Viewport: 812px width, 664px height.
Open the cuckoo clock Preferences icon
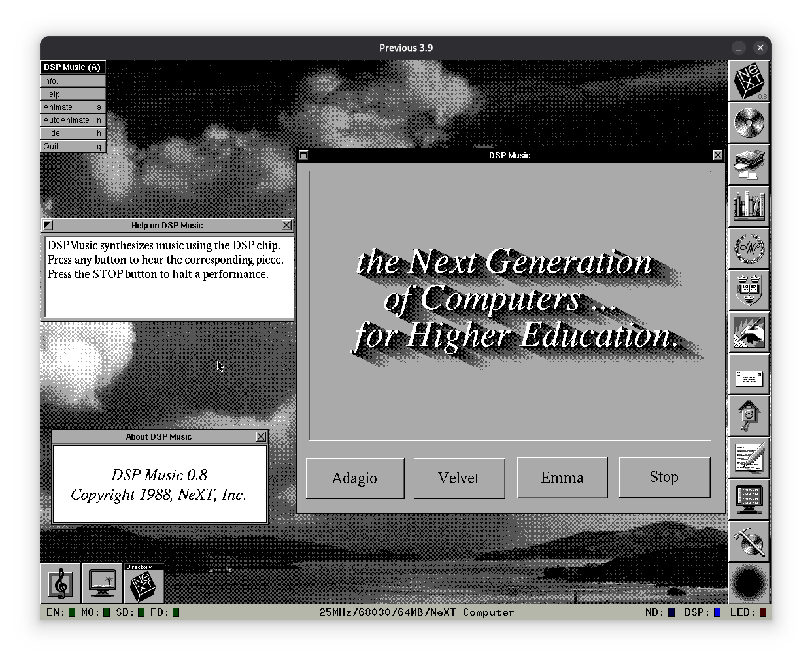click(x=749, y=416)
